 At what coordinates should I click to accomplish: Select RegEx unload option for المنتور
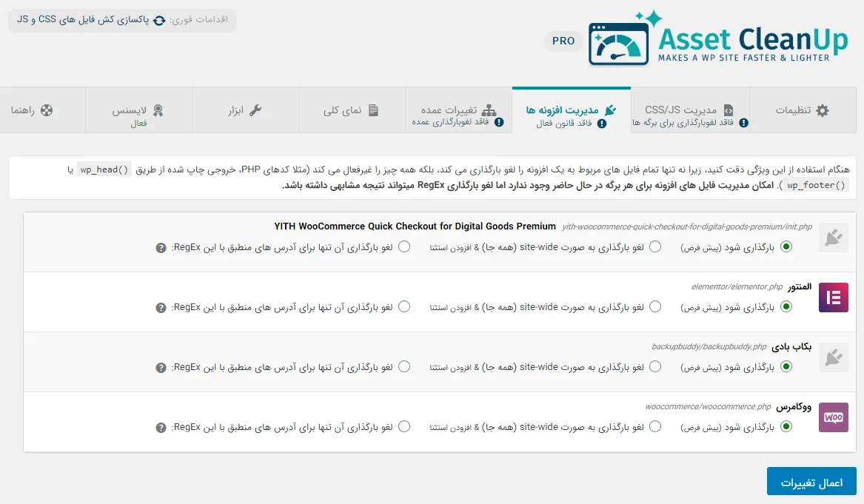(x=404, y=307)
